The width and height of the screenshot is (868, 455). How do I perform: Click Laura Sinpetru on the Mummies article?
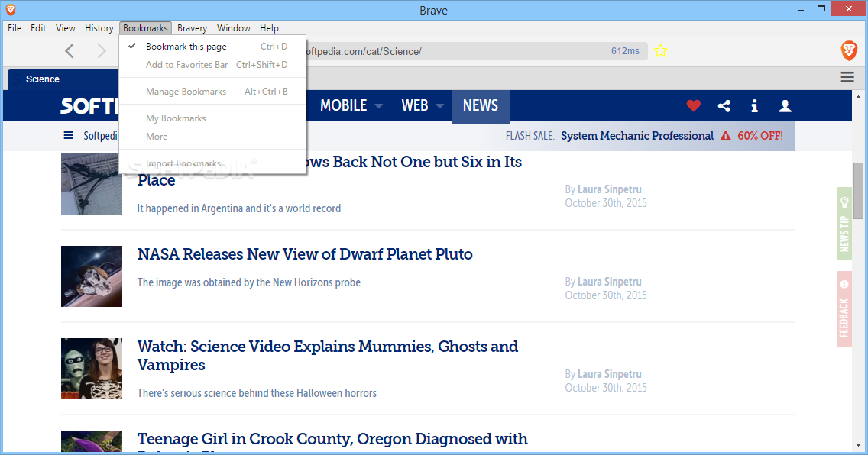(x=610, y=374)
